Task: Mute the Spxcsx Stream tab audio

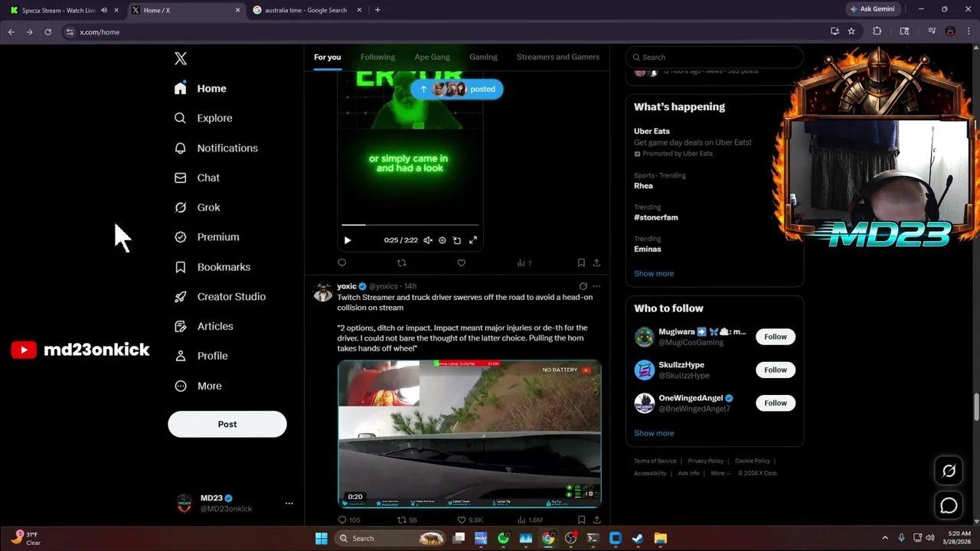Action: point(104,10)
